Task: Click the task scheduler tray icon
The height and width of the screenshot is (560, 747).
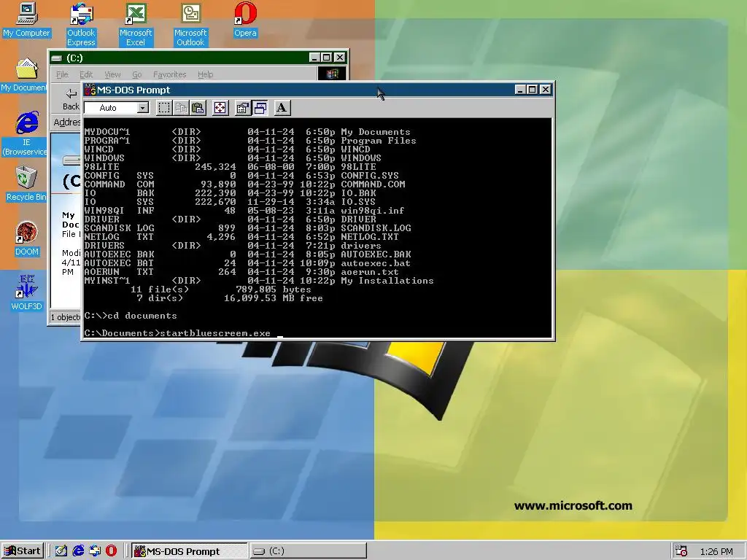Action: click(x=681, y=551)
